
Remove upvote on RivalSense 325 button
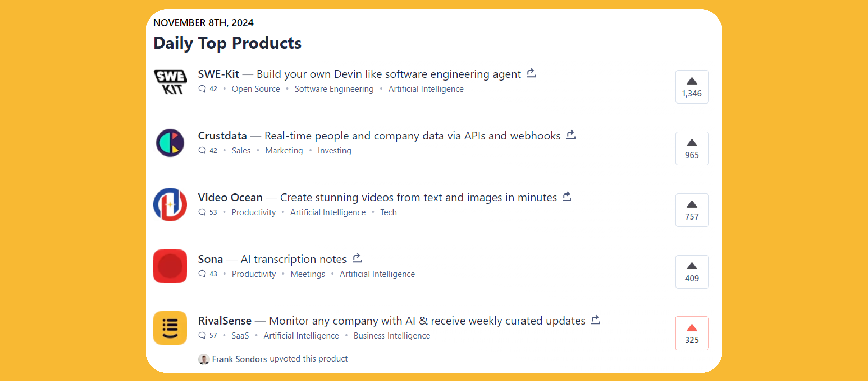pos(692,333)
